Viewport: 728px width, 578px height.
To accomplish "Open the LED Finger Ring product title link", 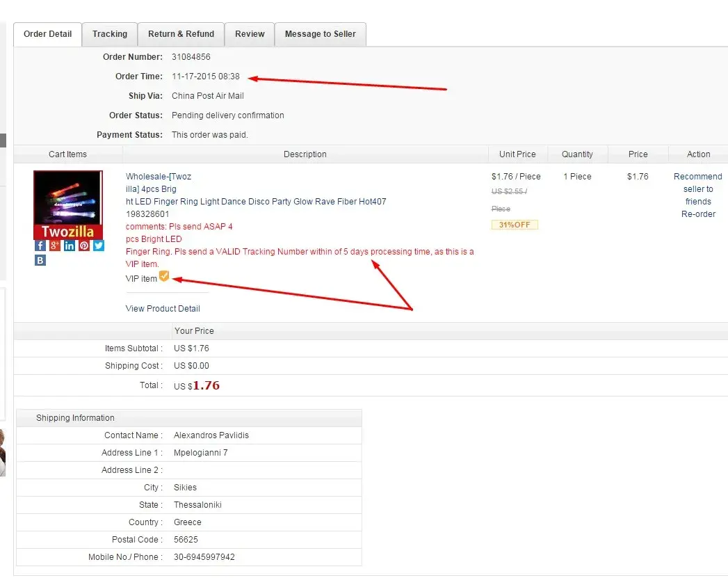I will tap(255, 202).
